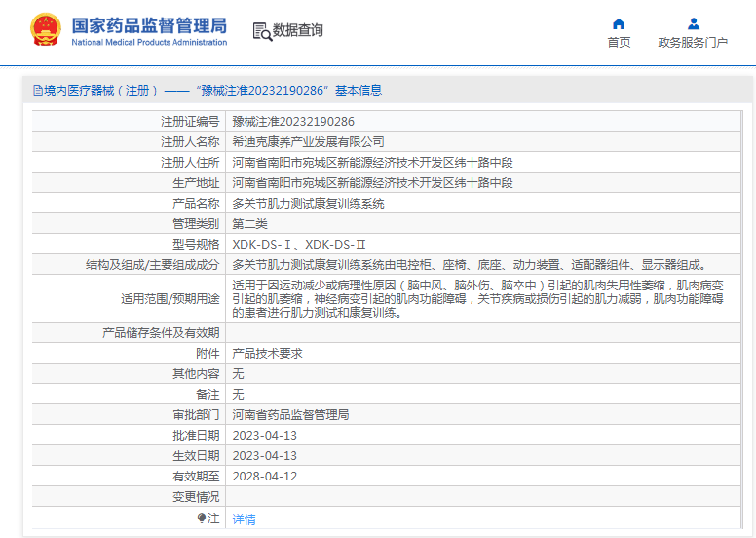
Task: Click 产品技术要求 attachment value
Action: [267, 353]
